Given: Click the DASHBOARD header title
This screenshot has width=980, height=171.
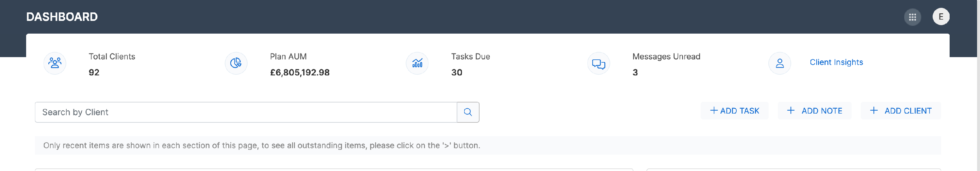Looking at the screenshot, I should coord(62,17).
